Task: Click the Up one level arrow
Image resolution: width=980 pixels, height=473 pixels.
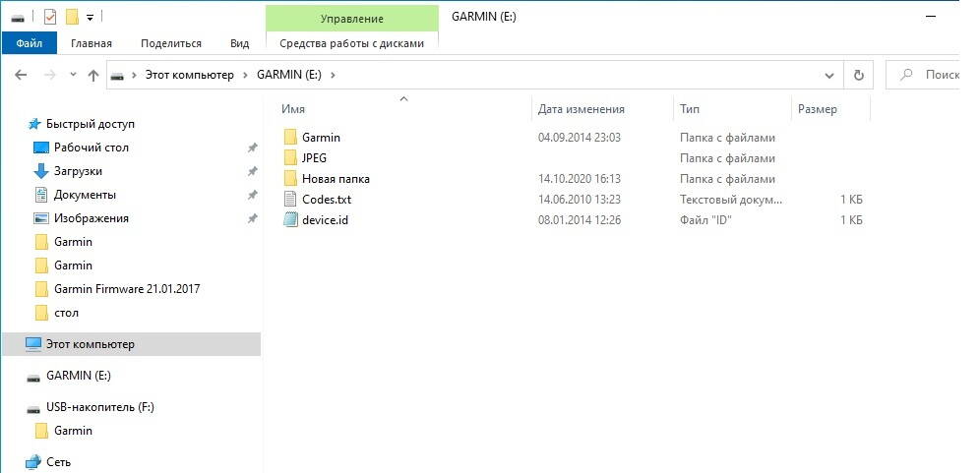Action: click(93, 75)
